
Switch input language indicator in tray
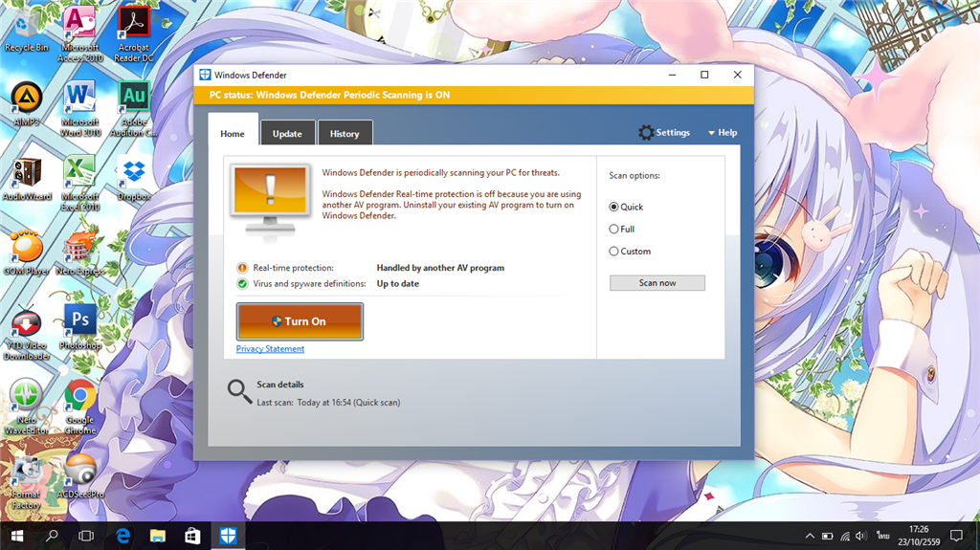[882, 536]
